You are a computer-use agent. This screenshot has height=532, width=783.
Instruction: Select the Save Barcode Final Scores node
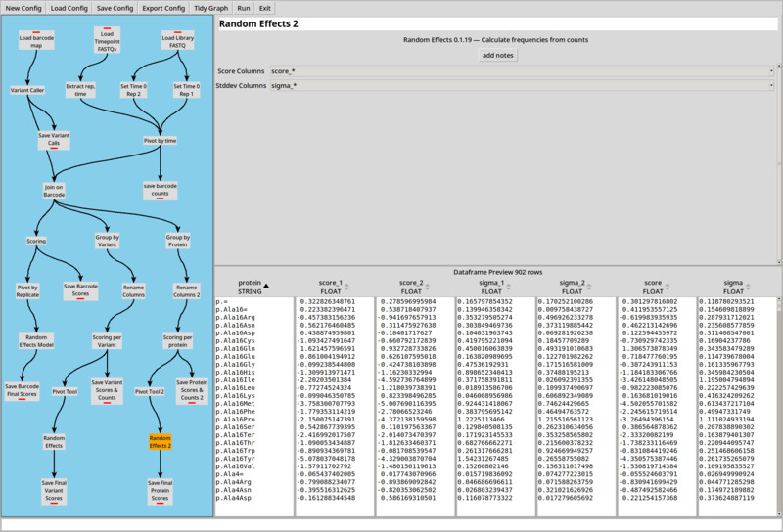point(22,391)
